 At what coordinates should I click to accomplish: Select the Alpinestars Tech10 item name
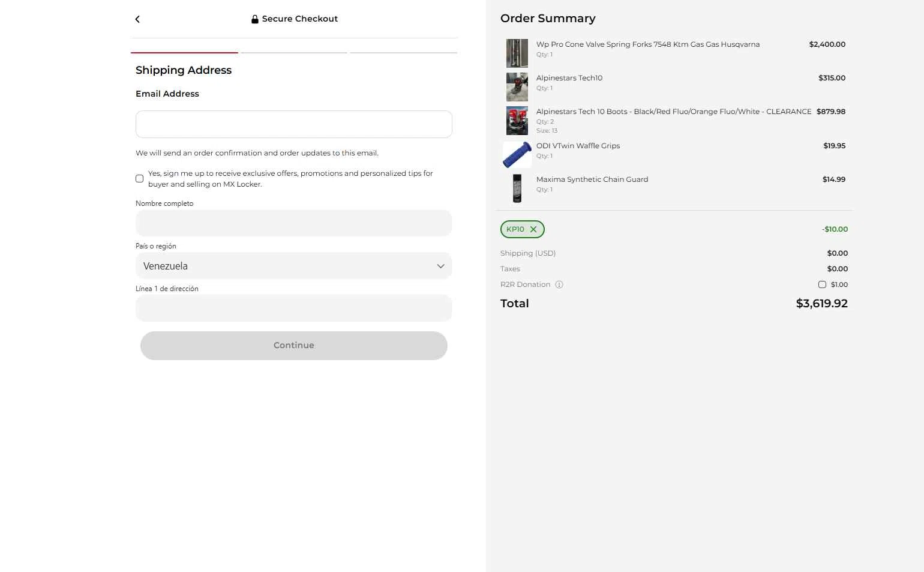(x=569, y=78)
